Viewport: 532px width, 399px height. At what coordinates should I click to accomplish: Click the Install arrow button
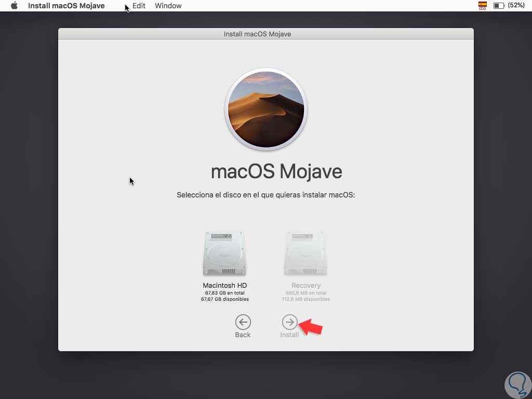pos(289,322)
